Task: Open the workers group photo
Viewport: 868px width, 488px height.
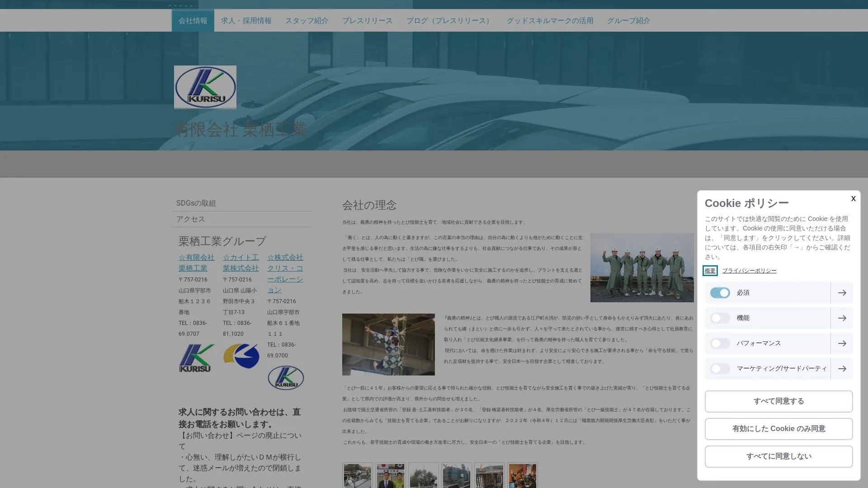Action: tap(642, 267)
